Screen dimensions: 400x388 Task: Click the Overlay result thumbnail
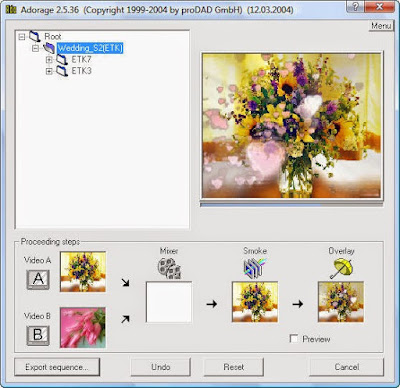(341, 302)
